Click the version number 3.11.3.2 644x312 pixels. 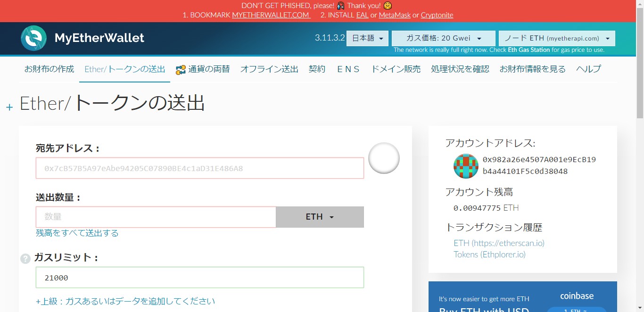330,38
